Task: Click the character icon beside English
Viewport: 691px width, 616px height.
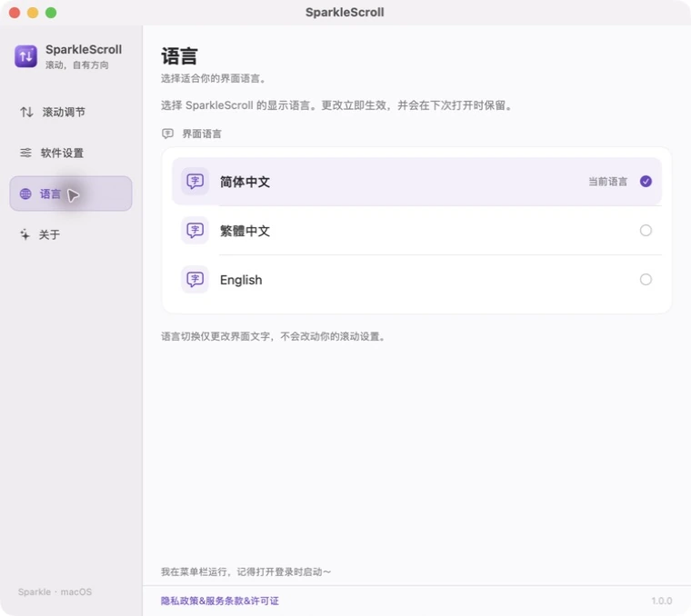Action: [x=195, y=279]
